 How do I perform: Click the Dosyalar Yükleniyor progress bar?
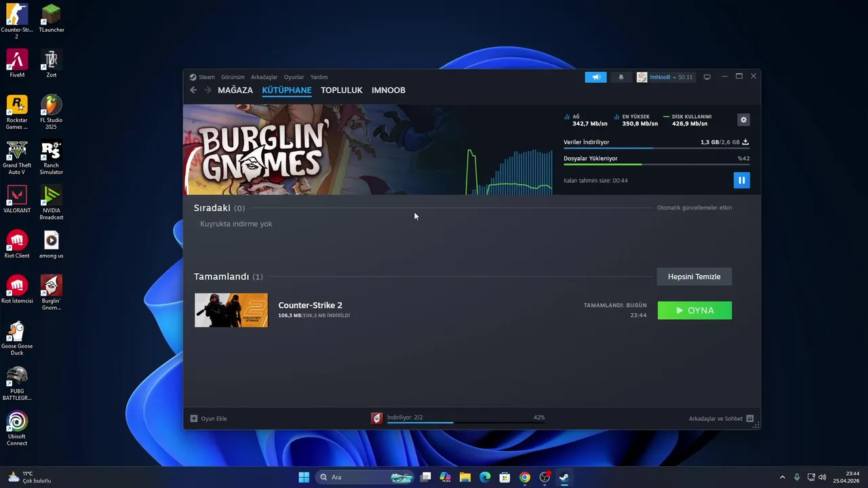tap(656, 164)
